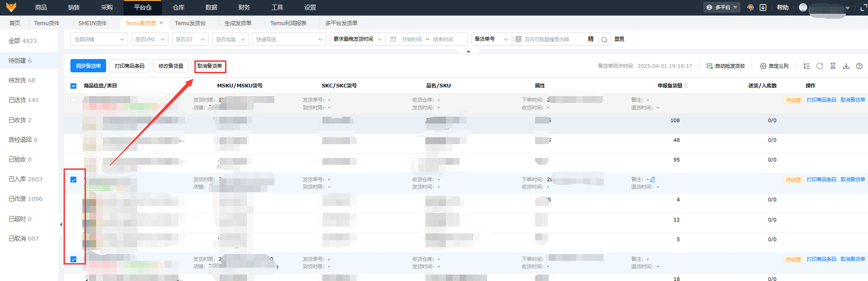The width and height of the screenshot is (868, 281).
Task: Open the 多平台 platform selector
Action: click(x=722, y=7)
